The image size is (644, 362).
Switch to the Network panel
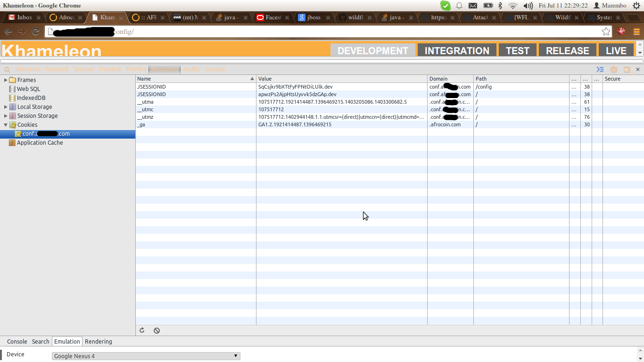click(57, 69)
